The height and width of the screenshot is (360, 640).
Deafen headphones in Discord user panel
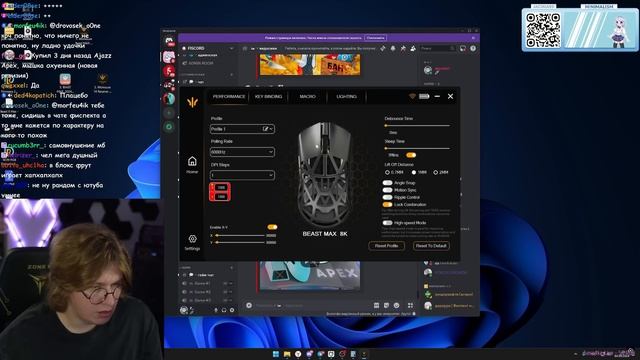click(224, 310)
